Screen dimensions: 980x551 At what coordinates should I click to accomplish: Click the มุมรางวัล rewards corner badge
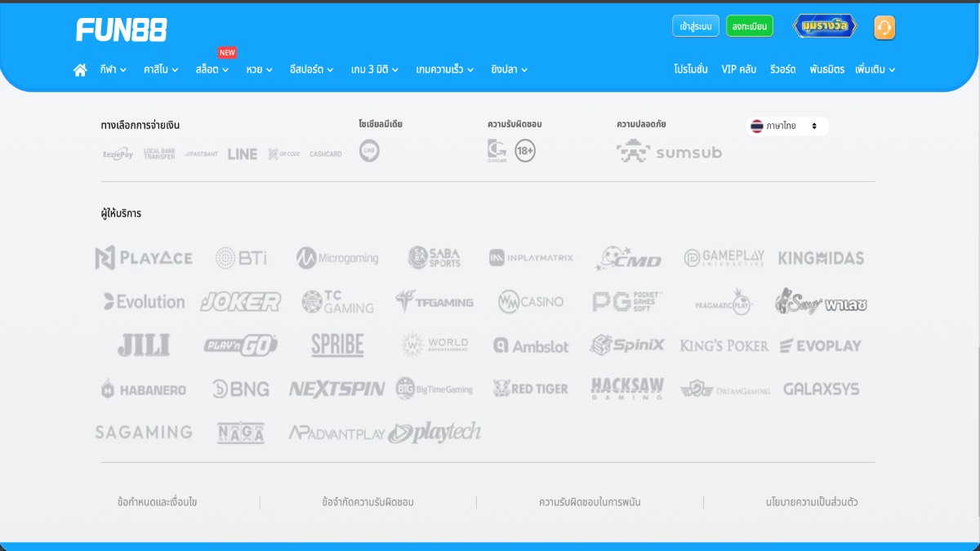click(x=826, y=26)
